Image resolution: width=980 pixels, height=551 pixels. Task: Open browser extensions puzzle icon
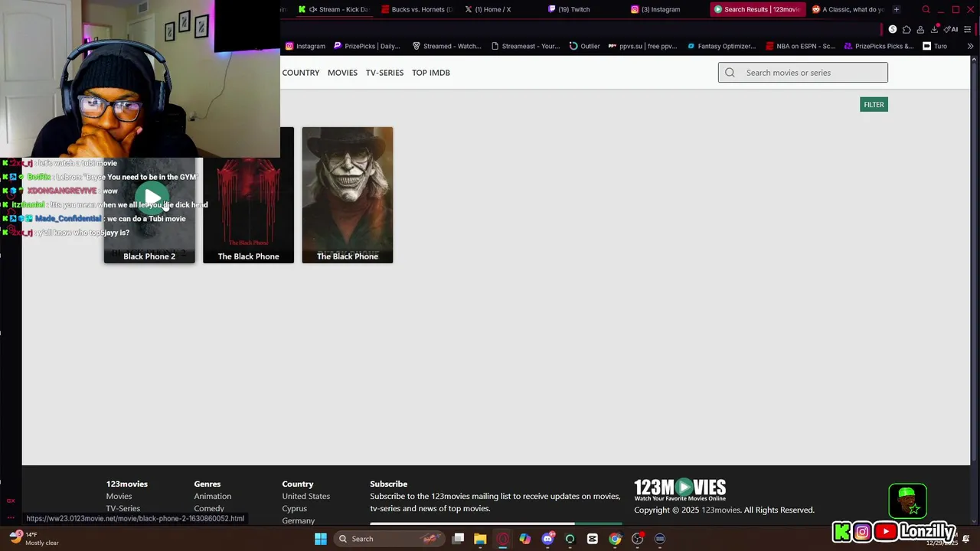click(906, 29)
